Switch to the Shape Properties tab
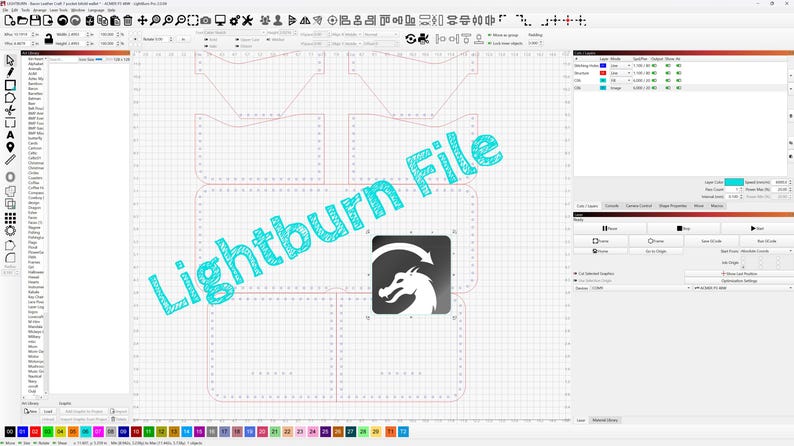 672,206
